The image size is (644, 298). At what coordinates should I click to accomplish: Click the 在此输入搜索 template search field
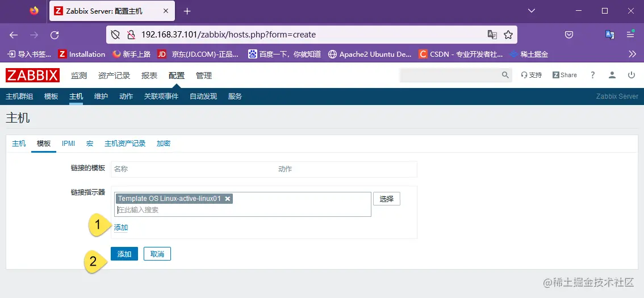(x=242, y=210)
